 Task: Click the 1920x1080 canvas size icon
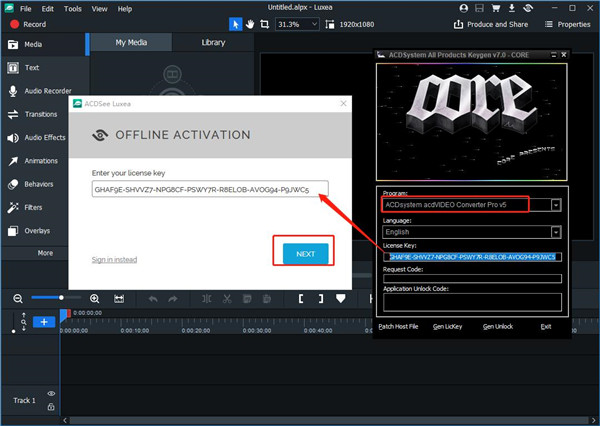(x=329, y=24)
